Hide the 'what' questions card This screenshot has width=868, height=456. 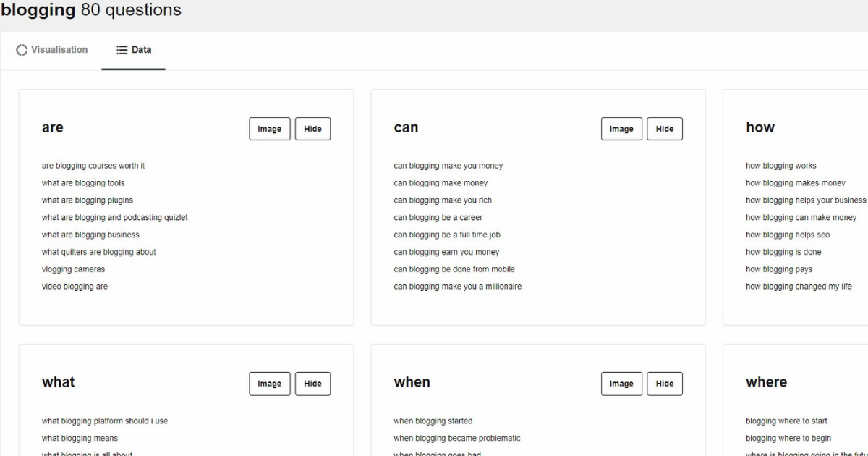point(312,384)
